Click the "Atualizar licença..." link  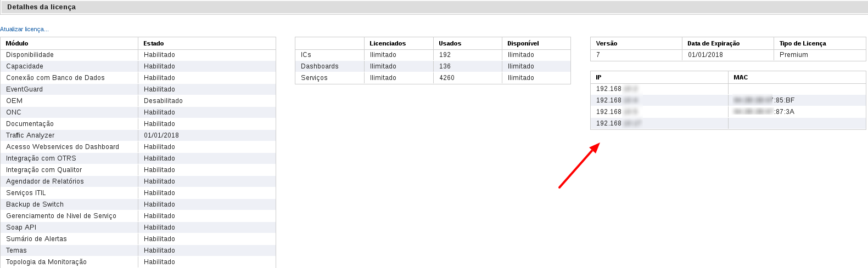pos(24,29)
